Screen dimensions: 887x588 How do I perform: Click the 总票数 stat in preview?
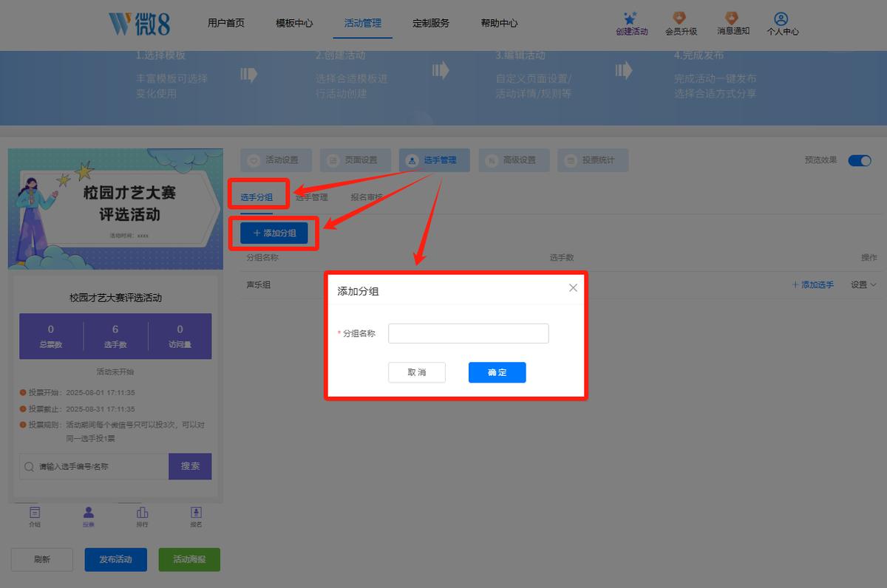pos(51,336)
